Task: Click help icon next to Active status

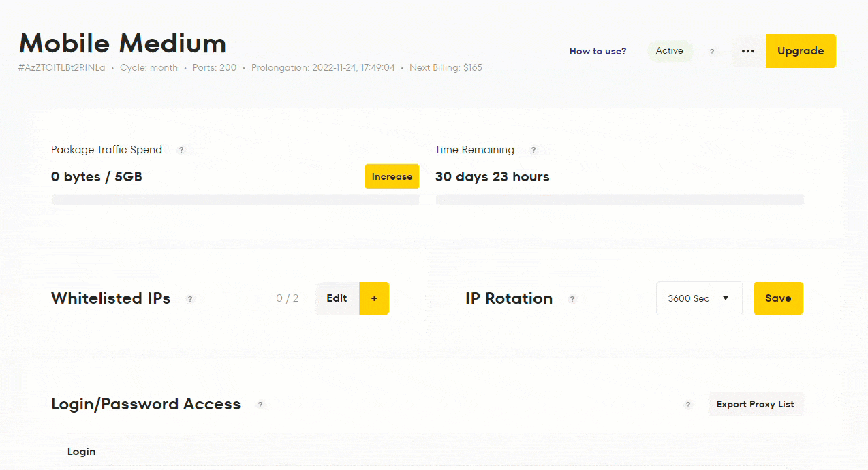Action: pyautogui.click(x=712, y=52)
